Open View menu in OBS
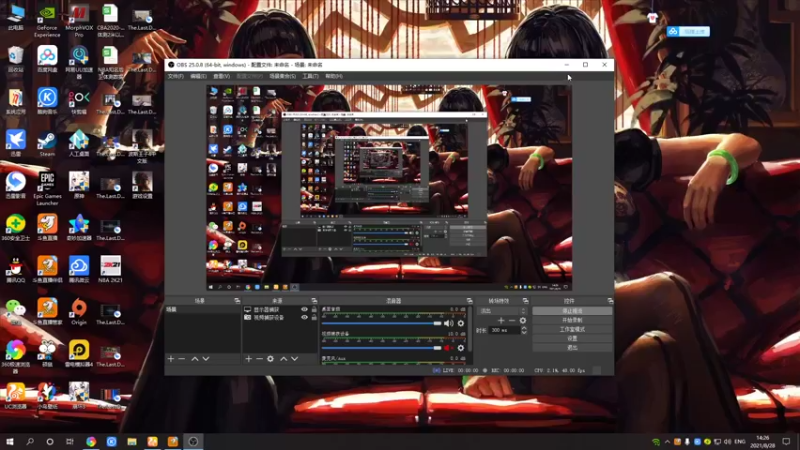Viewport: 800px width, 450px height. pos(221,77)
